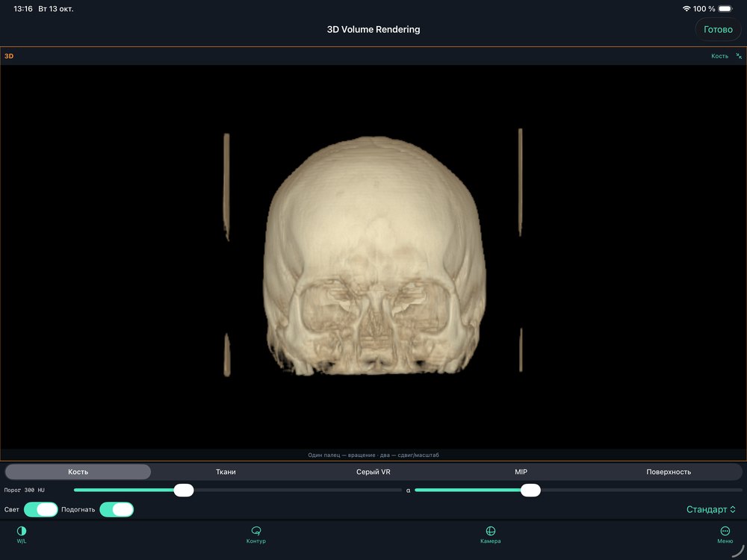Click the gesture hint text below viewport
The height and width of the screenshot is (560, 747).
click(x=373, y=455)
